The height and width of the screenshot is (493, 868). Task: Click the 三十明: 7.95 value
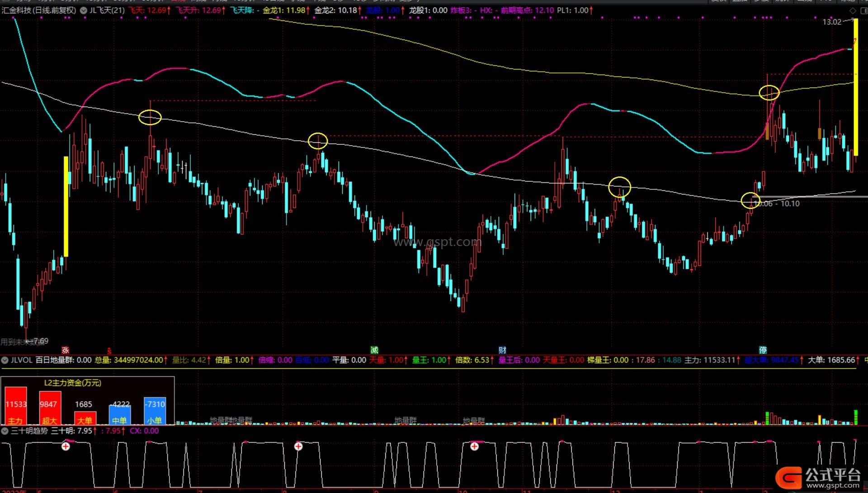[x=73, y=431]
